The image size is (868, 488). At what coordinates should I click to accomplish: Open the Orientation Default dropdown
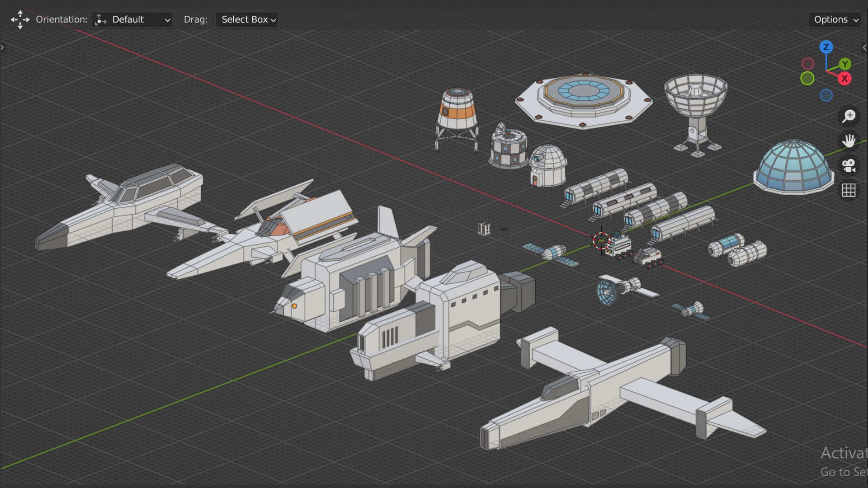[x=132, y=19]
